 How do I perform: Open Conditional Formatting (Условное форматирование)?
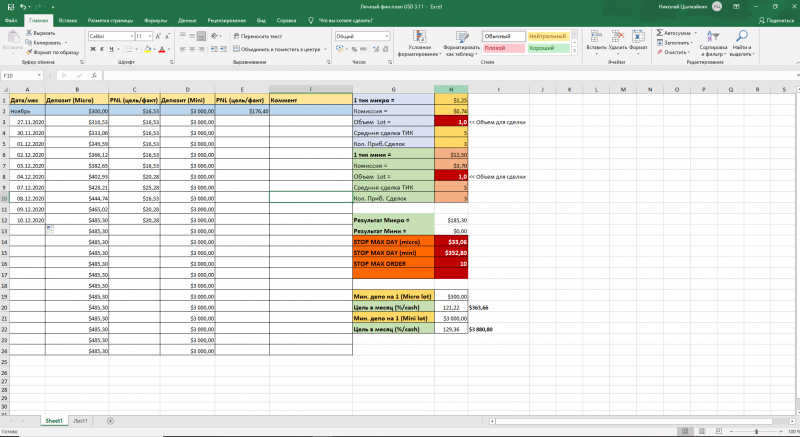[x=419, y=44]
